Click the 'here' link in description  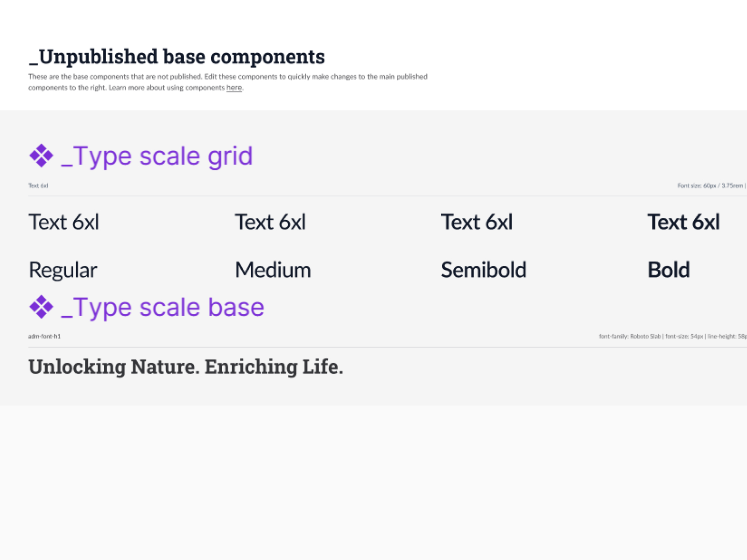pos(234,88)
